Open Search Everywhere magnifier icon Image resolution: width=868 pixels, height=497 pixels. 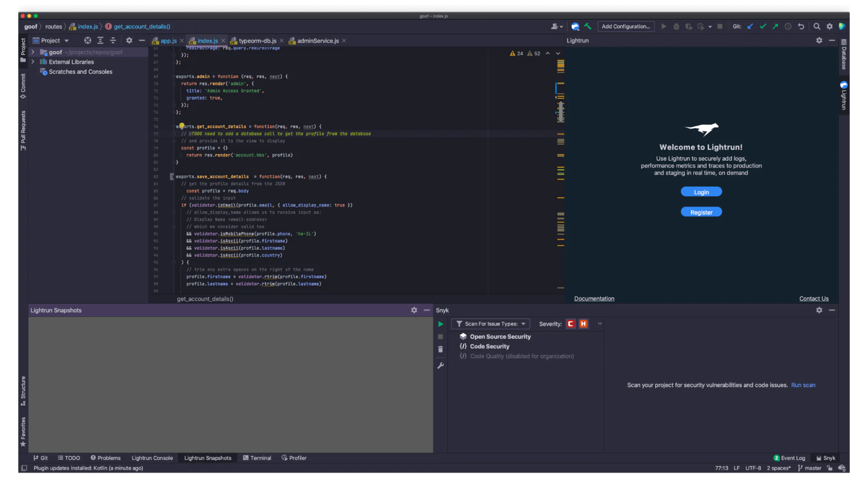pos(817,27)
